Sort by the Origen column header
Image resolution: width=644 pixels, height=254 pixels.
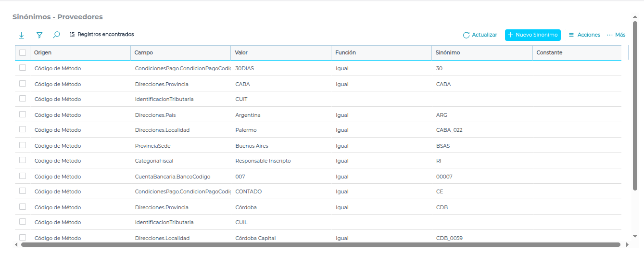(43, 52)
